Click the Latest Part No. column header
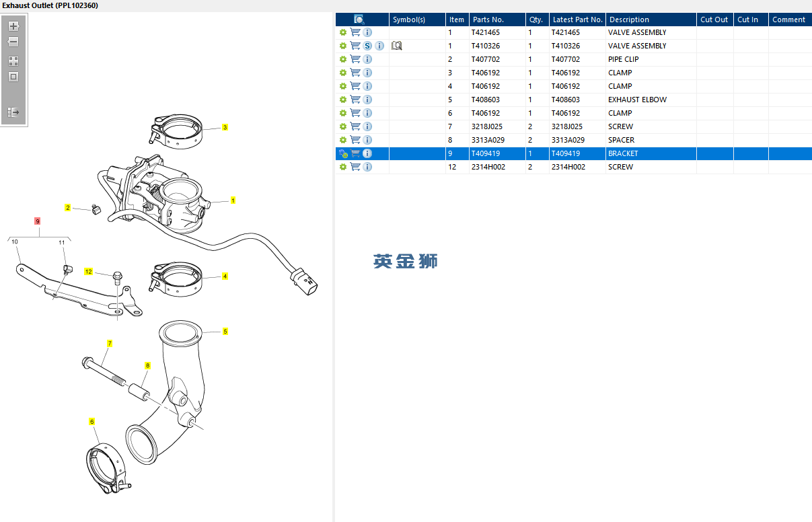This screenshot has height=522, width=812. tap(577, 20)
